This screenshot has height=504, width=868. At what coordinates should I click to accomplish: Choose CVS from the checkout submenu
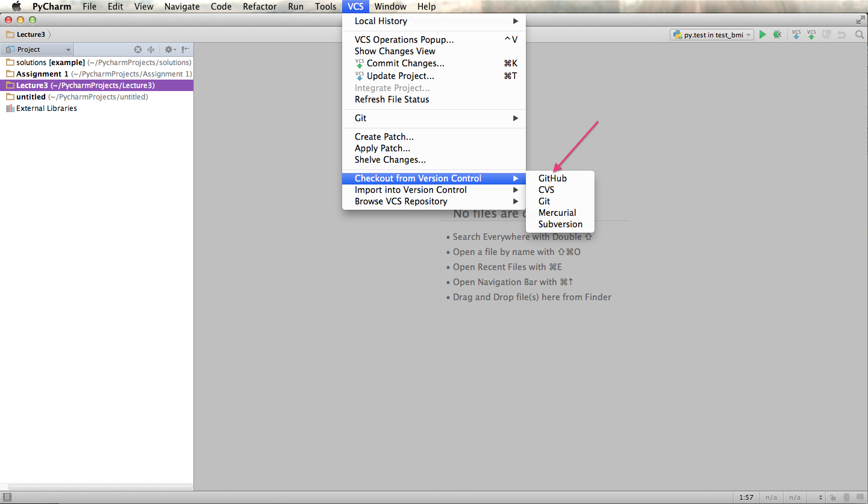pyautogui.click(x=560, y=190)
